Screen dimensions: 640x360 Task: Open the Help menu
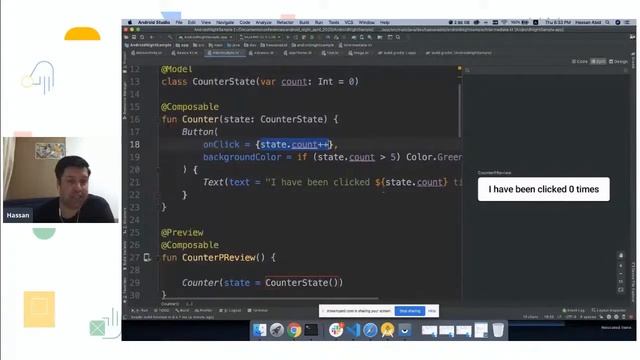[384, 22]
